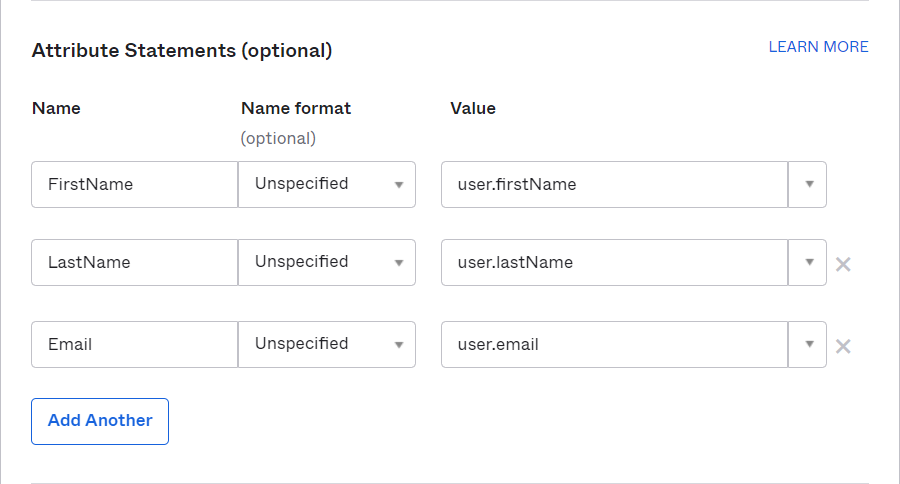Click the Name format column label
The width and height of the screenshot is (900, 484).
point(296,108)
